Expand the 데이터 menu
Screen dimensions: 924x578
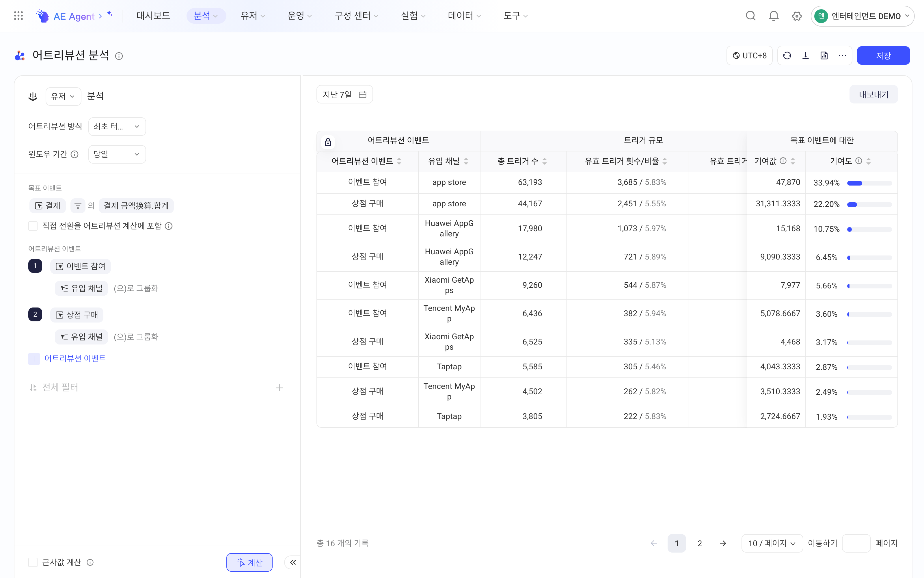pyautogui.click(x=464, y=16)
